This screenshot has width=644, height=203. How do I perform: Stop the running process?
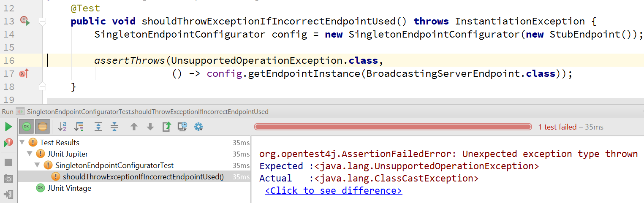point(8,162)
